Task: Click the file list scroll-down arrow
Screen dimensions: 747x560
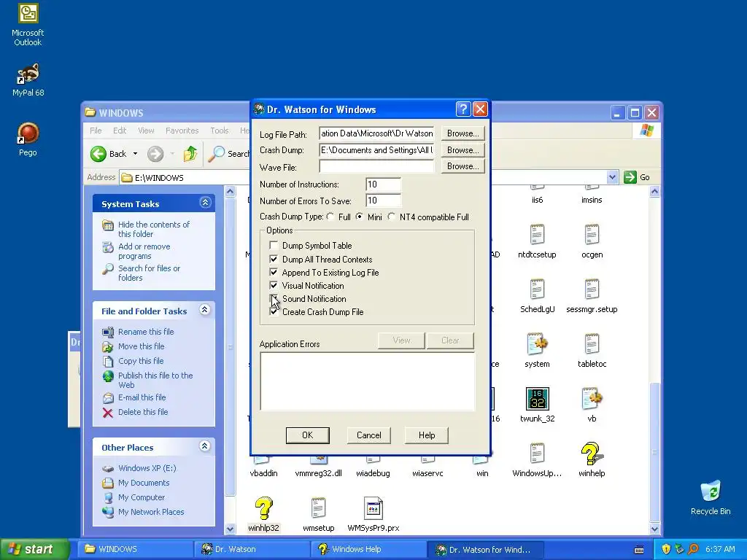Action: pos(654,529)
